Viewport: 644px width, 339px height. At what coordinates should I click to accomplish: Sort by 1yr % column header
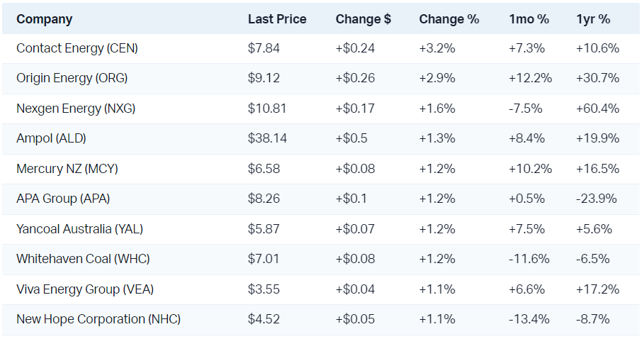(593, 19)
